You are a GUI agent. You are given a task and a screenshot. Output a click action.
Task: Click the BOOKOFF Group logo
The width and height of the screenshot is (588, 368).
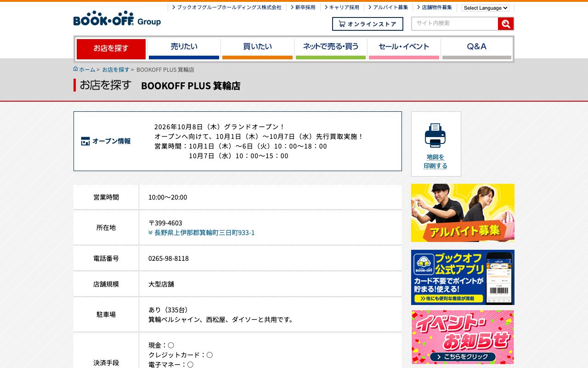point(117,18)
